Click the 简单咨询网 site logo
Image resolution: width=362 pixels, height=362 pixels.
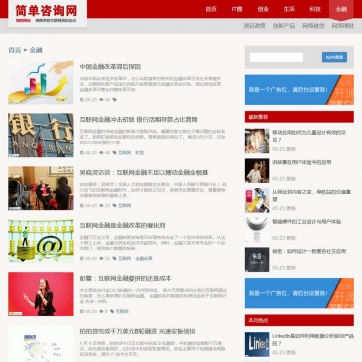click(47, 13)
